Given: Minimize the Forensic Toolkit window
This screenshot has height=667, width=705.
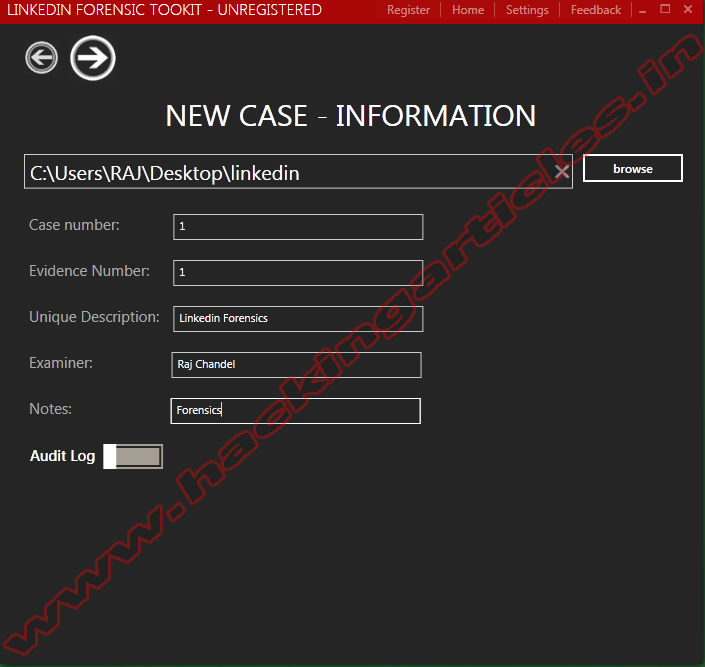Looking at the screenshot, I should 643,10.
